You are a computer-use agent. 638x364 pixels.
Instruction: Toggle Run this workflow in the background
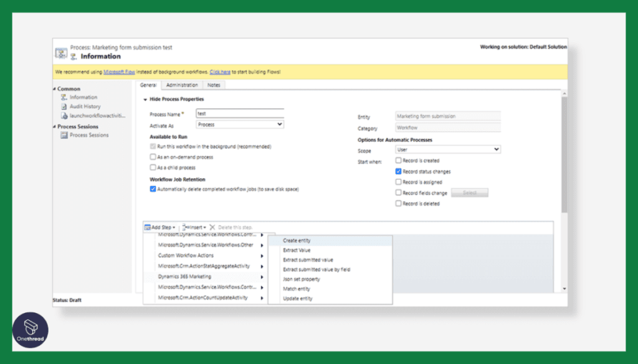(x=153, y=146)
